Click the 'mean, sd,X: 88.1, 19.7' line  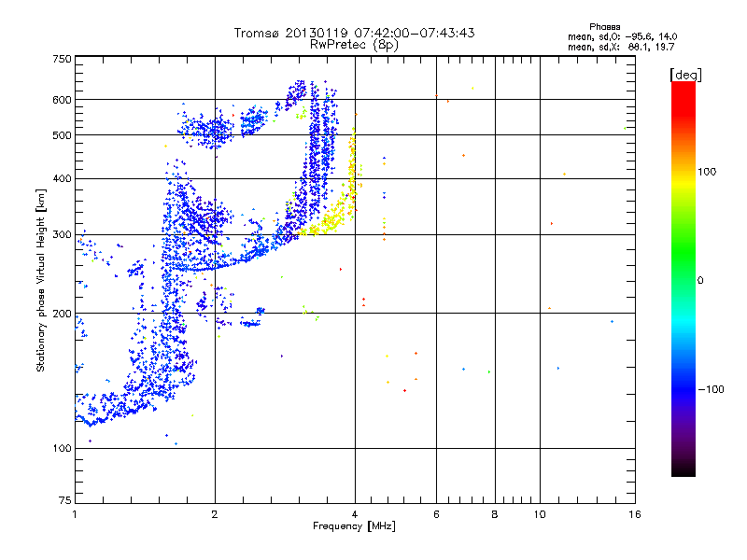pyautogui.click(x=621, y=47)
